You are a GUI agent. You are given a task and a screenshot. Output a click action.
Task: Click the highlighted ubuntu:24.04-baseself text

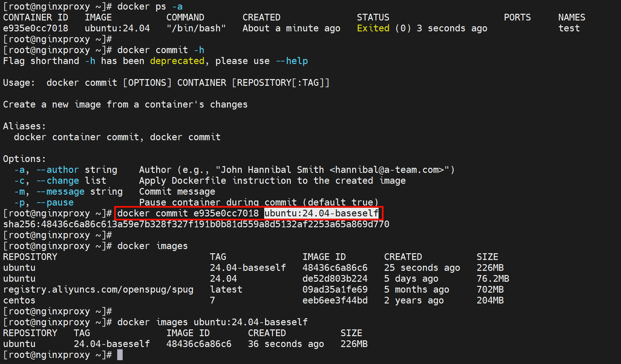(x=321, y=213)
